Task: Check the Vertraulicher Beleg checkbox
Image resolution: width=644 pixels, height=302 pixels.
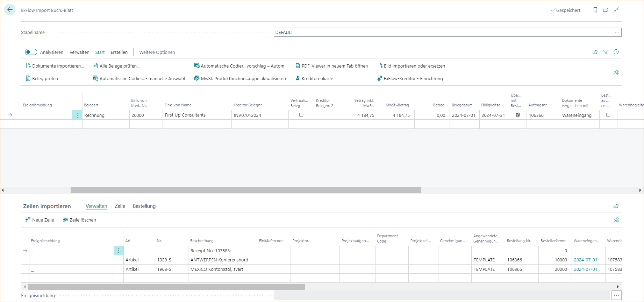Action: point(301,115)
